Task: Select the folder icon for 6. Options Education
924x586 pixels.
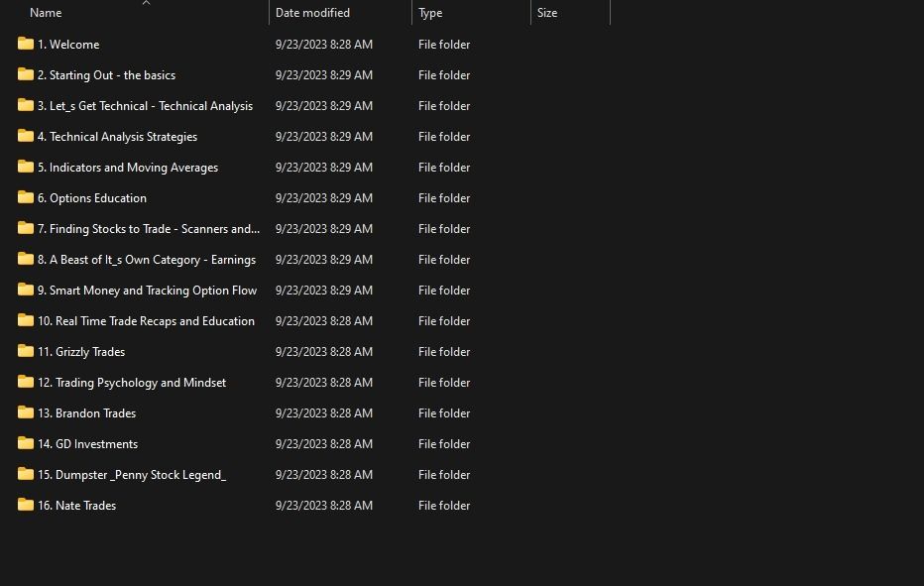Action: pos(26,197)
